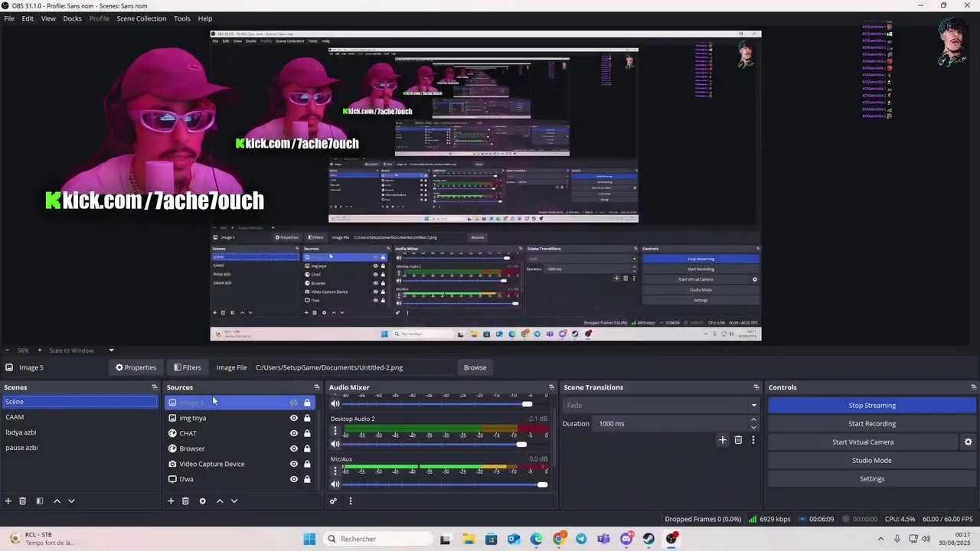Hide img tnya source eye icon
980x551 pixels.
click(x=293, y=418)
